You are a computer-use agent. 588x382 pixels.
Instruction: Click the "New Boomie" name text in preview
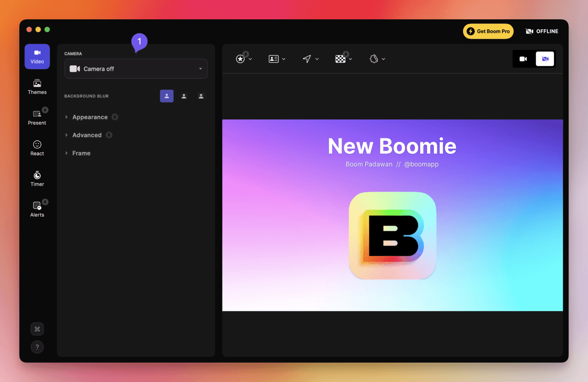pyautogui.click(x=392, y=146)
